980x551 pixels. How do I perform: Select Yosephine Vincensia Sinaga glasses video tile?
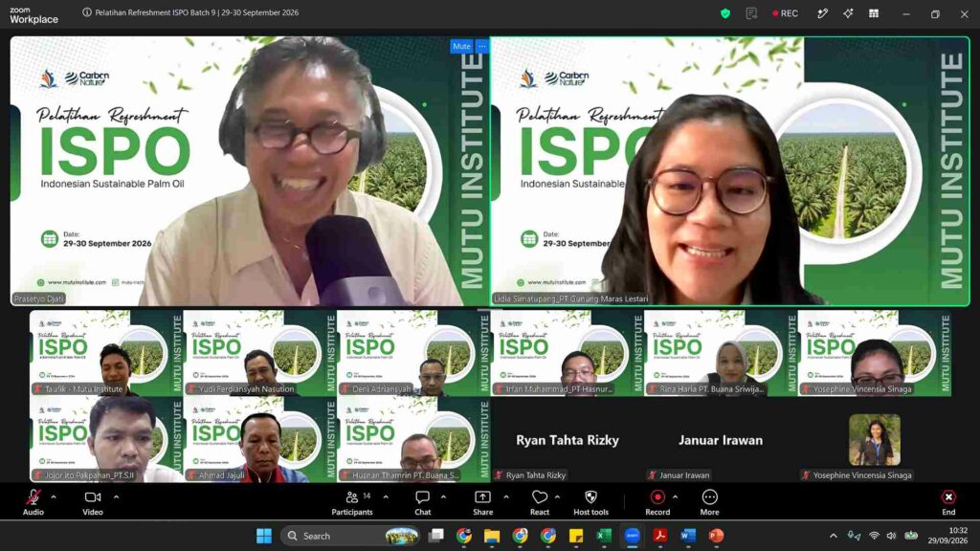pyautogui.click(x=875, y=353)
